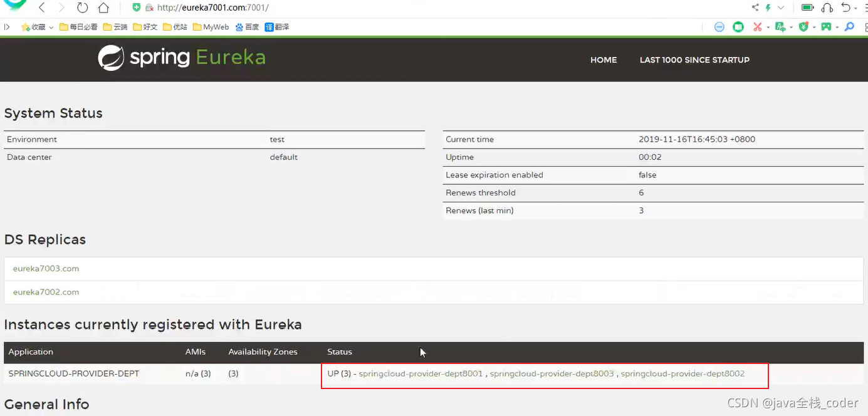Click the Availability Zones column header
868x416 pixels.
263,352
